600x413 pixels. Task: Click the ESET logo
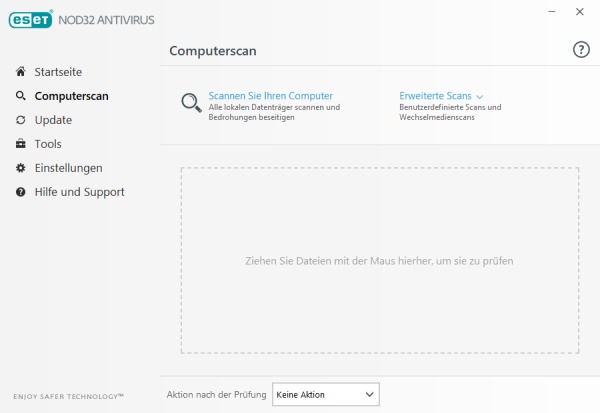coord(30,20)
